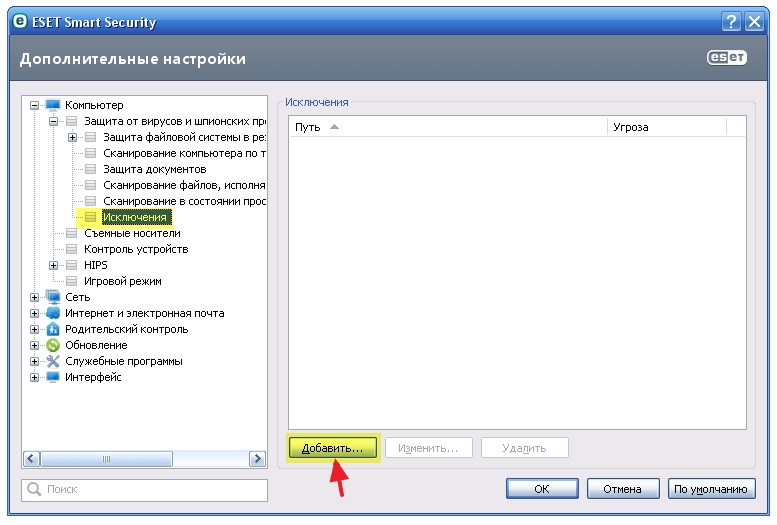
Task: Select Игровой режим in the tree
Action: [x=123, y=281]
